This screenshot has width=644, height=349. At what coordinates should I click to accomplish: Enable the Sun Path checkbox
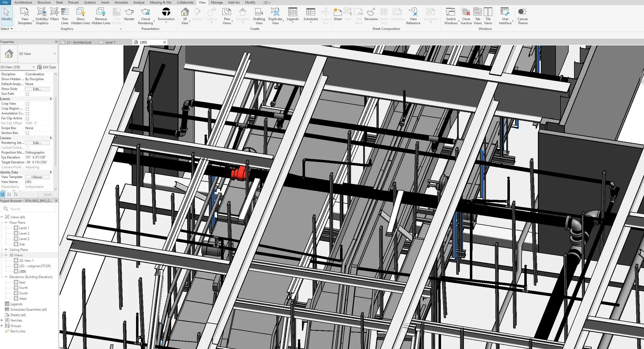pyautogui.click(x=27, y=94)
